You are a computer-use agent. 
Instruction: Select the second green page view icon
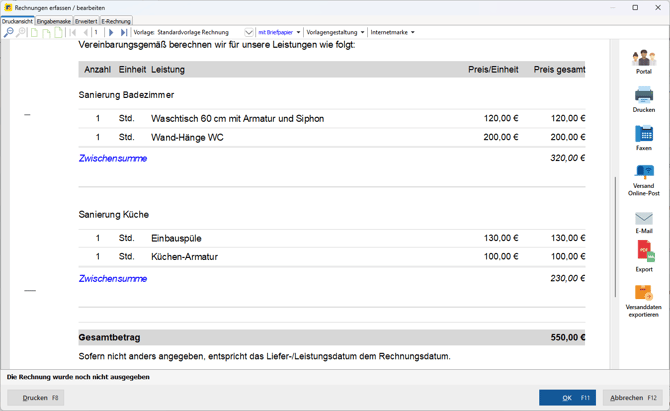point(46,32)
